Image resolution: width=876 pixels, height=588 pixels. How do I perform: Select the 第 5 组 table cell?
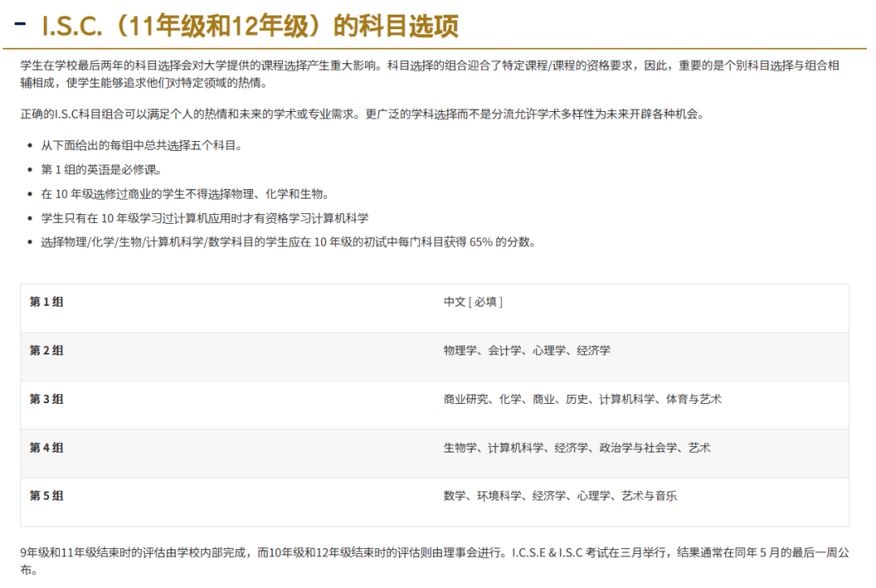(x=41, y=496)
